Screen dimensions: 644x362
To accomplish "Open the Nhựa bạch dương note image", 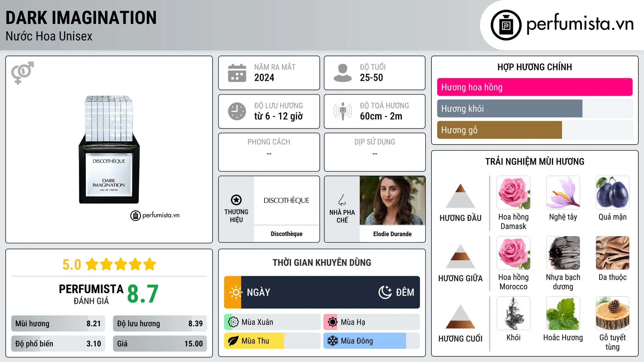I will 563,253.
